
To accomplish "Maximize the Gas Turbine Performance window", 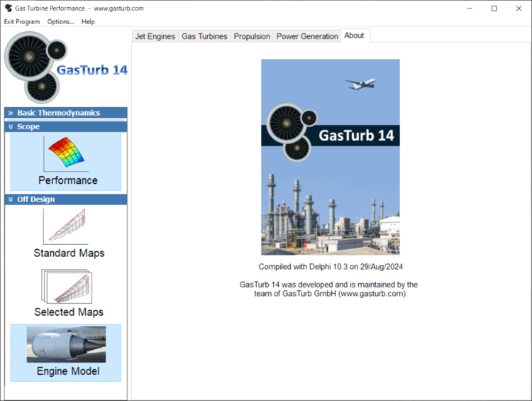I will [494, 9].
